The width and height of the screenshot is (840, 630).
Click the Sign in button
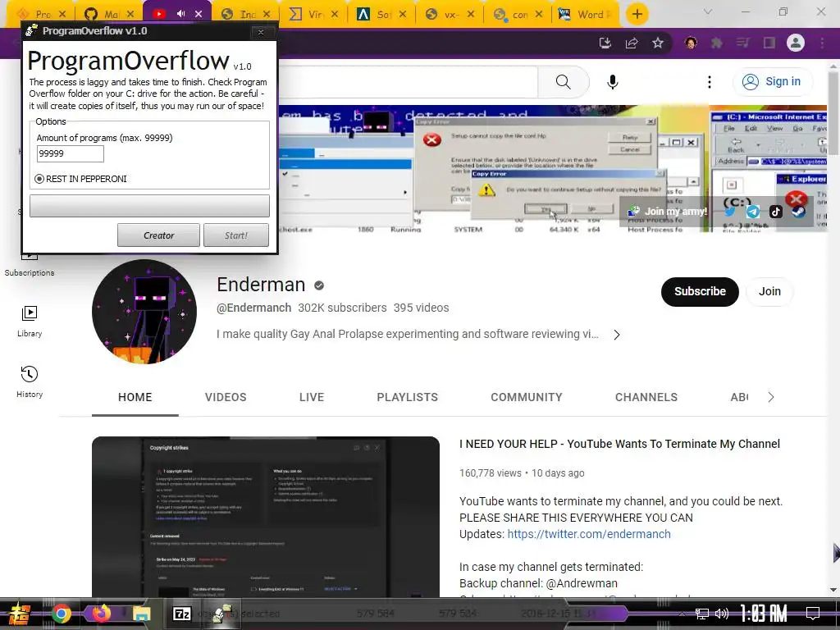click(x=772, y=82)
